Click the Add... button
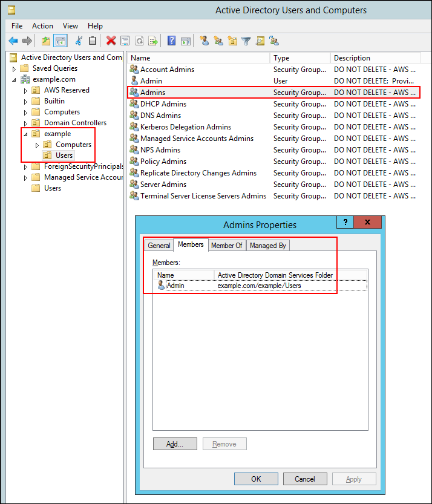432x504 pixels. [x=175, y=444]
